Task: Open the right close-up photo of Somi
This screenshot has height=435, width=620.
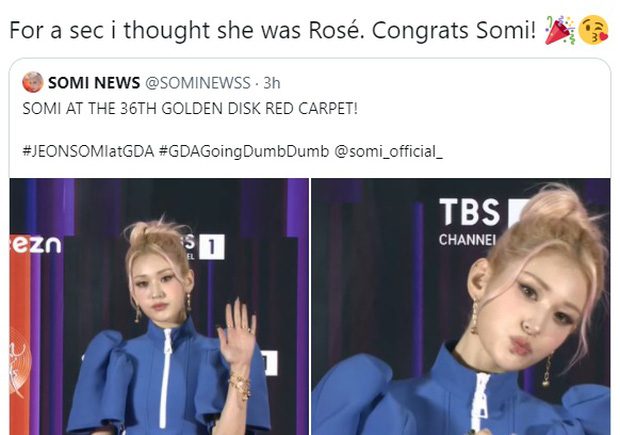Action: pos(461,306)
